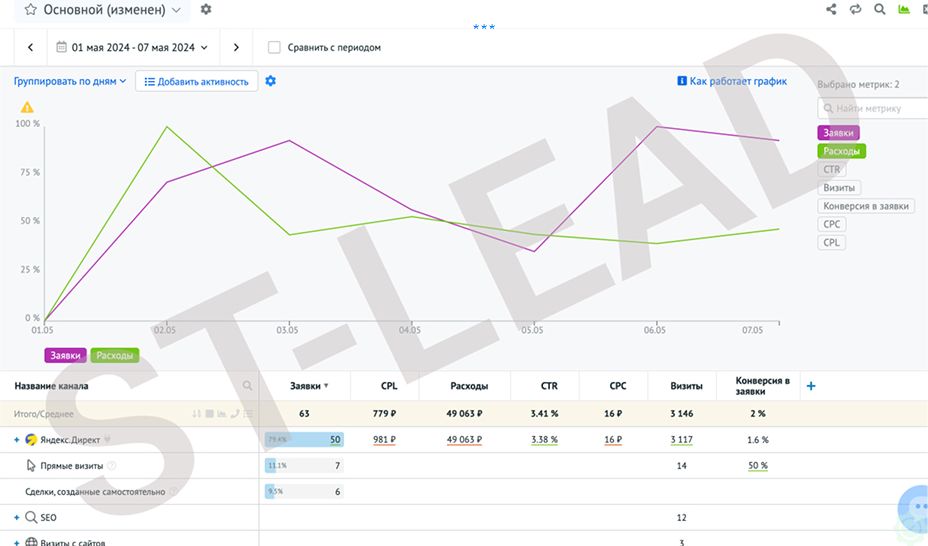The image size is (928, 546).
Task: Open report settings gear next to title
Action: click(206, 9)
